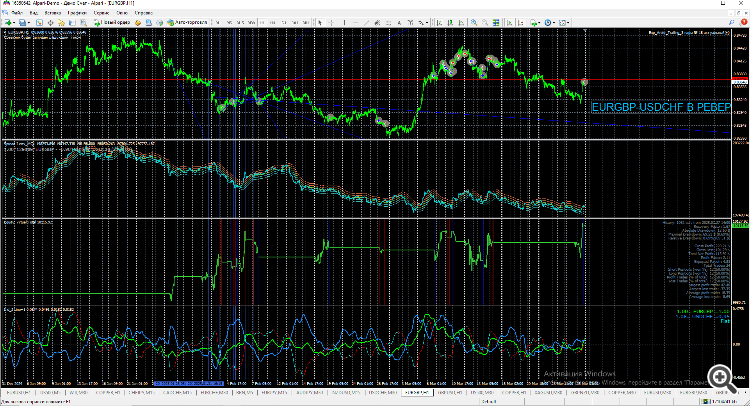Toggle the Terminal panel icon
Image resolution: width=750 pixels, height=406 pixels.
click(72, 22)
